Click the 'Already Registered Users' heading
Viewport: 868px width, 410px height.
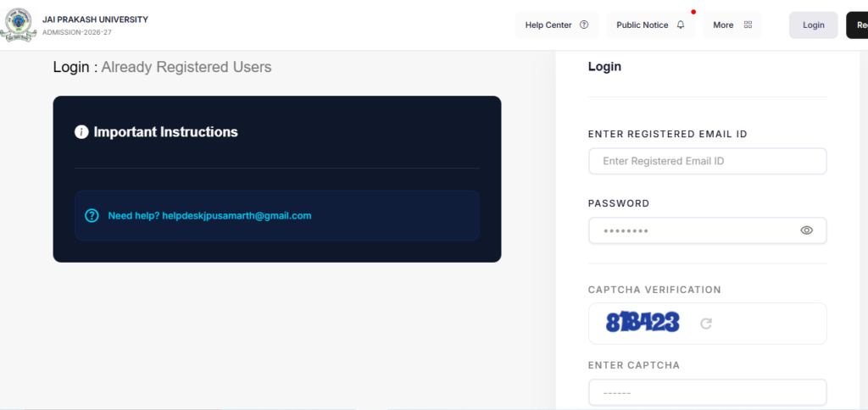(x=186, y=68)
